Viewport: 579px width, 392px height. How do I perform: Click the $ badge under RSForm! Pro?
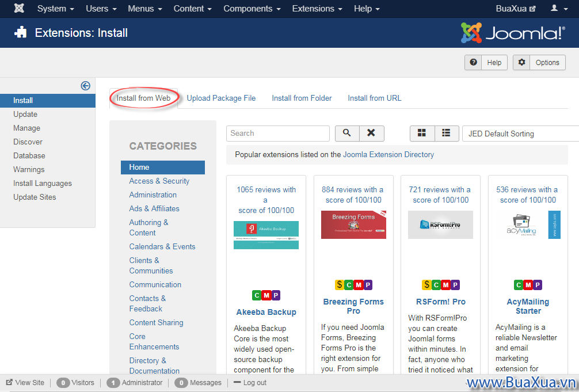[x=427, y=285]
